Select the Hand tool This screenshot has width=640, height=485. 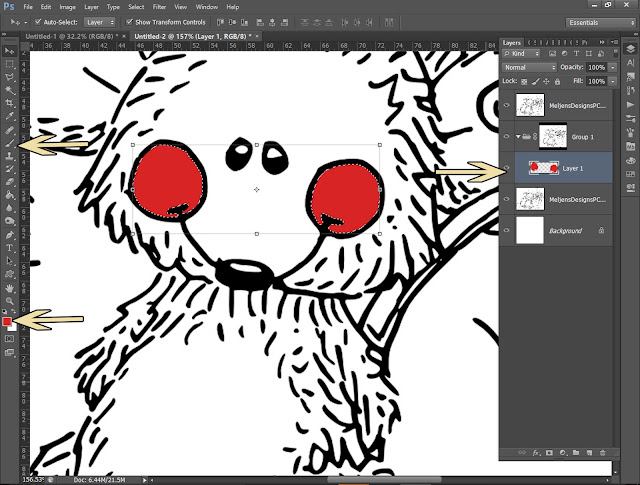coord(9,288)
